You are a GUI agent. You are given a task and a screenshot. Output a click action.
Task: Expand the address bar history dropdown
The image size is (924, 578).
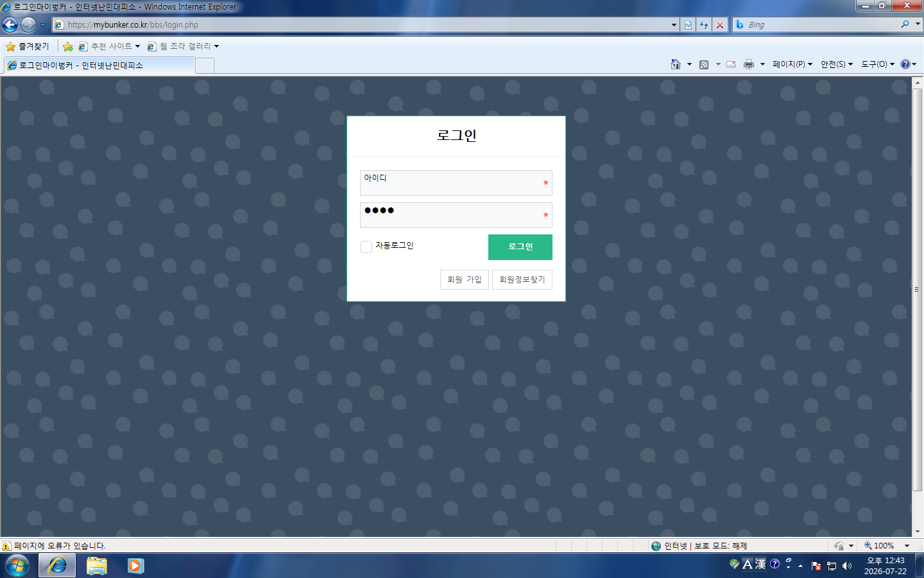click(x=674, y=25)
